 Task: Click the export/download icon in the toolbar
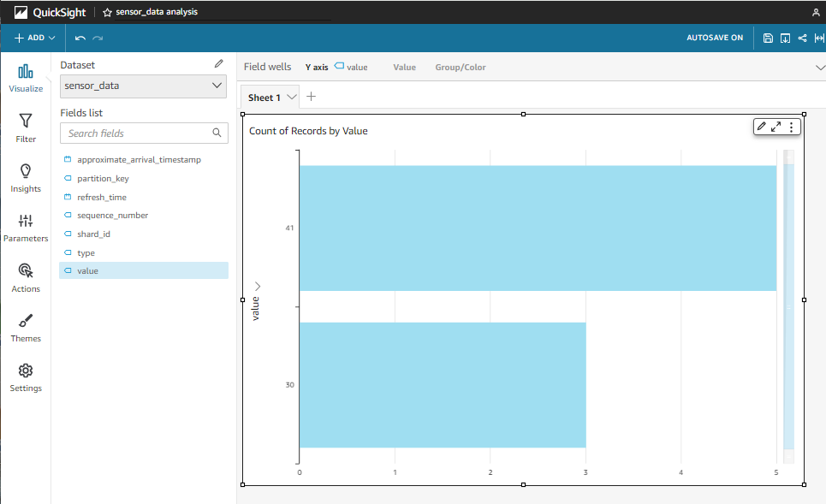785,38
